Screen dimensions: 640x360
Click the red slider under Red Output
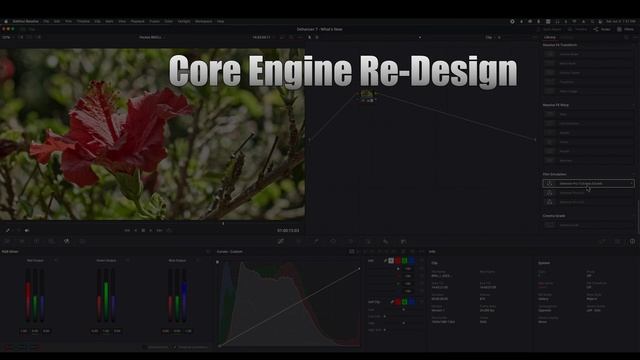click(x=28, y=295)
